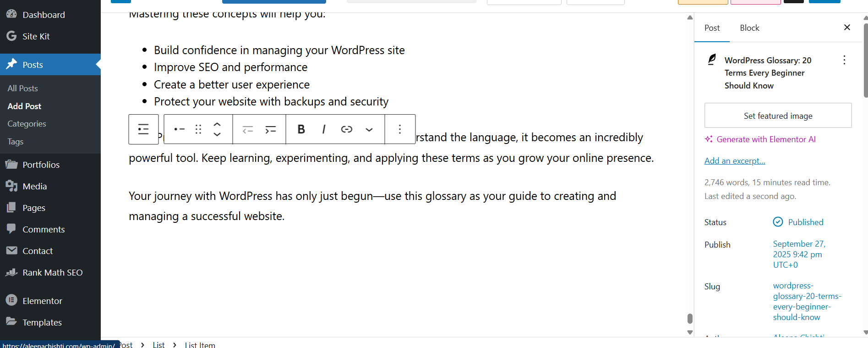Click the Contact envelope icon
Viewport: 868px width, 348px height.
tap(11, 250)
